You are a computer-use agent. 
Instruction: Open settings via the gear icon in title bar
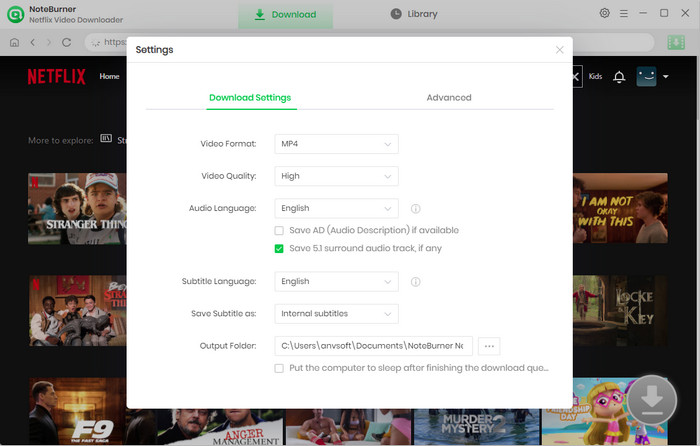[x=604, y=13]
